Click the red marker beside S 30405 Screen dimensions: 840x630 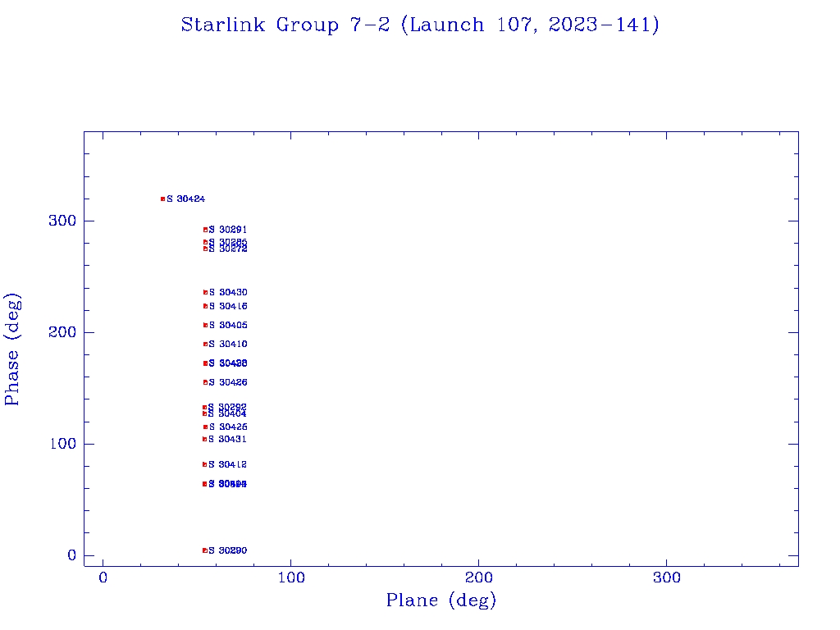coord(205,325)
